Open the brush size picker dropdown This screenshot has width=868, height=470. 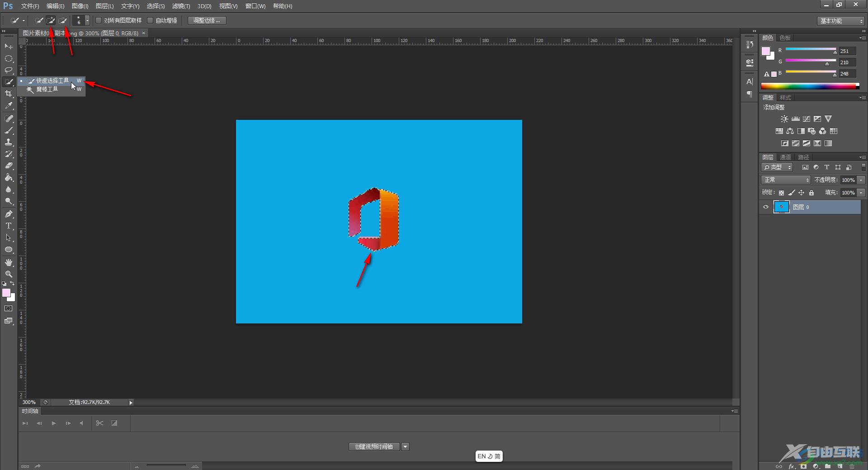point(87,20)
